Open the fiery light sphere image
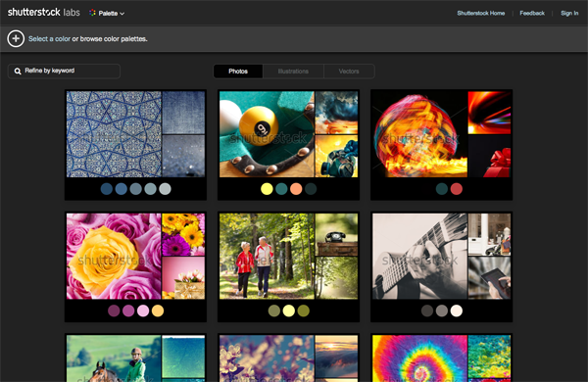Viewport: 588px width, 382px height. (419, 134)
